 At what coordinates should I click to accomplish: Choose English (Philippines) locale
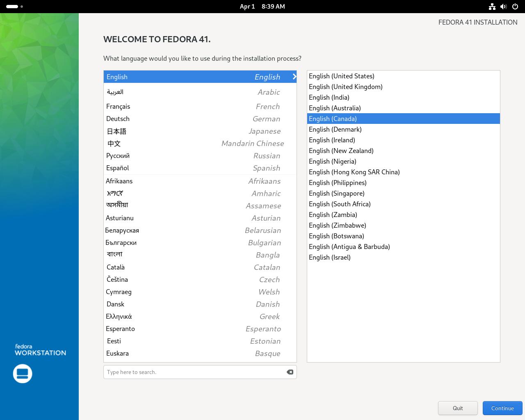point(404,183)
